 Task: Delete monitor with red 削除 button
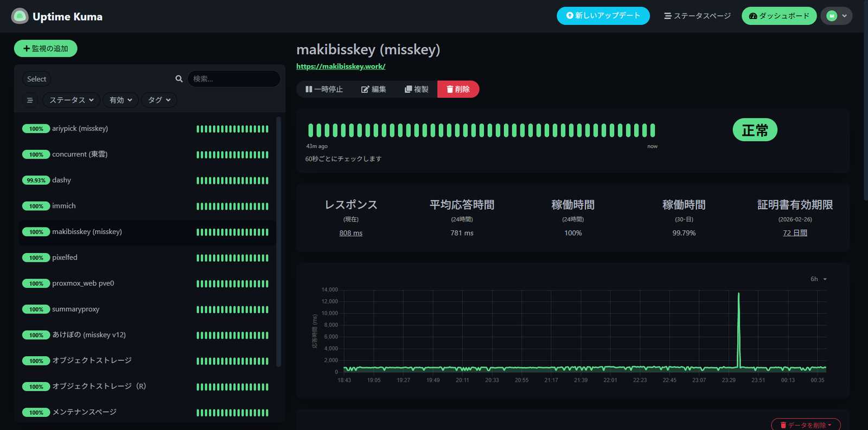[458, 90]
